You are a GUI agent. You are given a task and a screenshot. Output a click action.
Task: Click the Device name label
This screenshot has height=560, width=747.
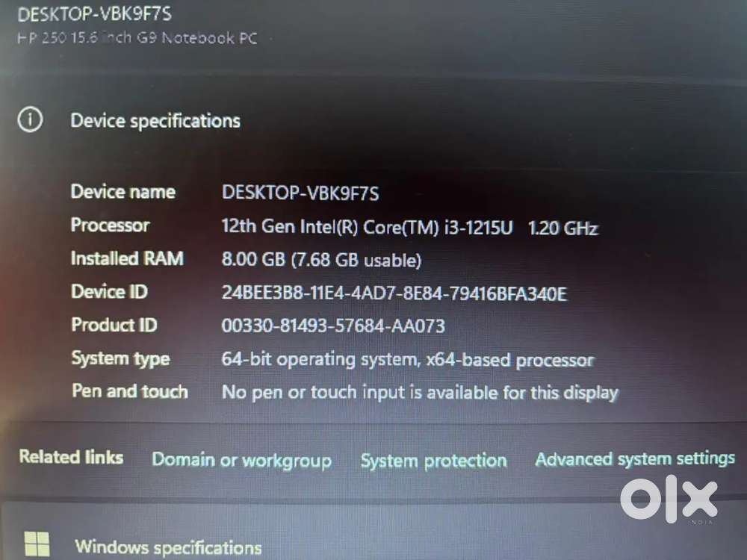[x=123, y=192]
